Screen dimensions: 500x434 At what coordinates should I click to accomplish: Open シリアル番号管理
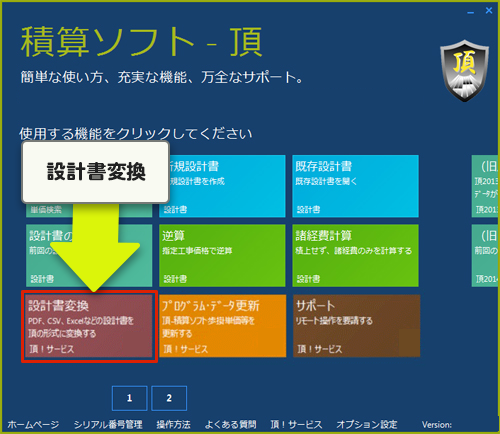coord(108,424)
